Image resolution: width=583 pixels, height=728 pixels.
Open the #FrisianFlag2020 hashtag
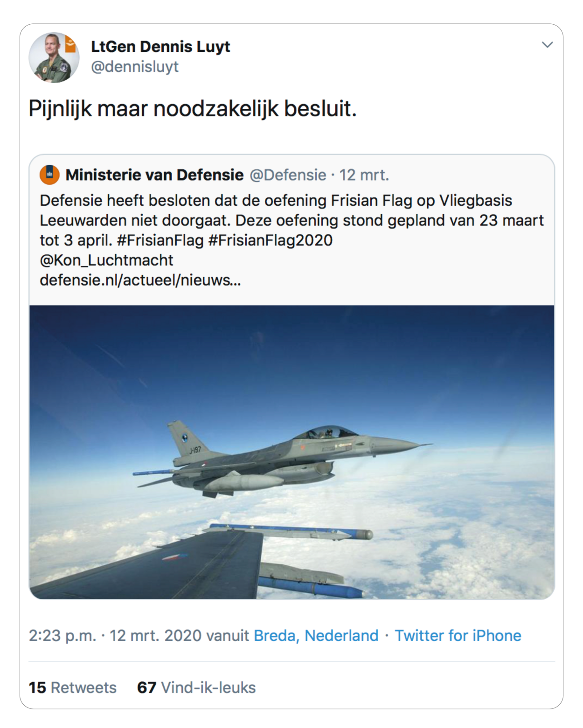pyautogui.click(x=270, y=240)
